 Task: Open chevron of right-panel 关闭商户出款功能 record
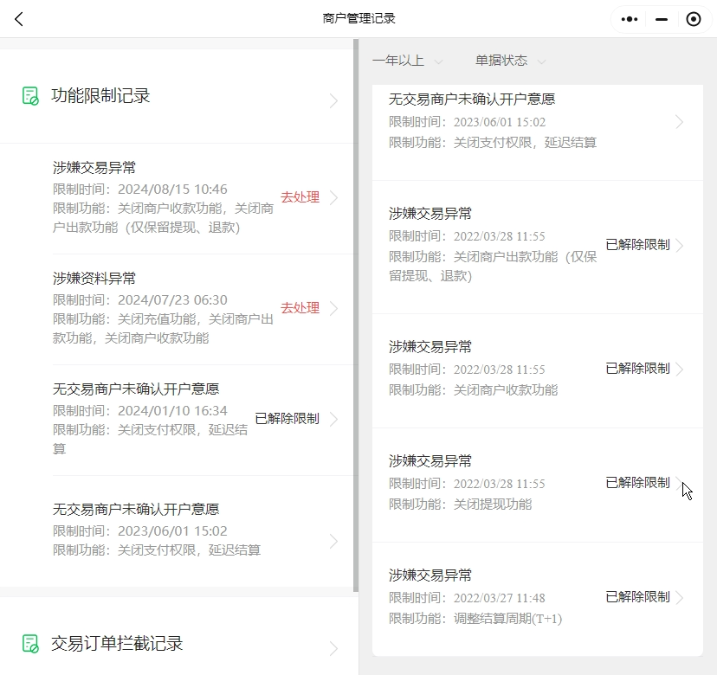680,246
